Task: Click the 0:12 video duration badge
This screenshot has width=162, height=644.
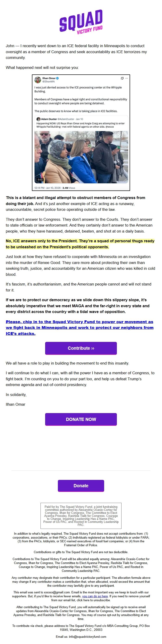Action: click(x=40, y=180)
